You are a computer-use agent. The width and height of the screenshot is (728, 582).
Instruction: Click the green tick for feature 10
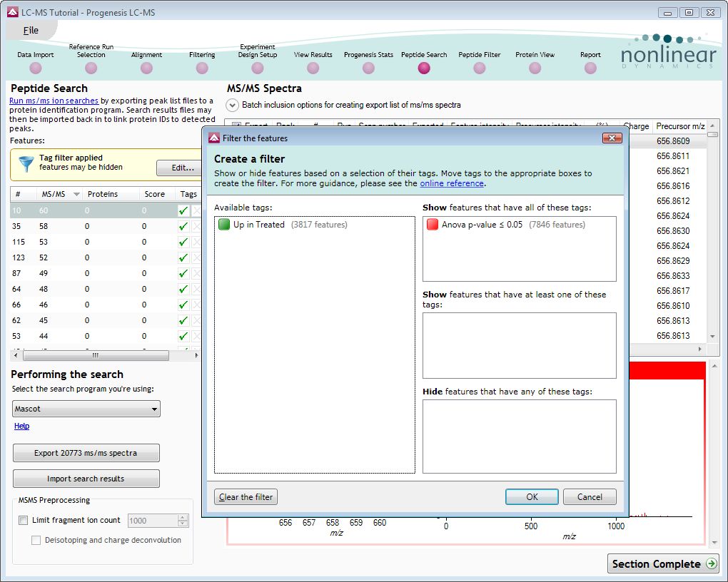(x=183, y=210)
